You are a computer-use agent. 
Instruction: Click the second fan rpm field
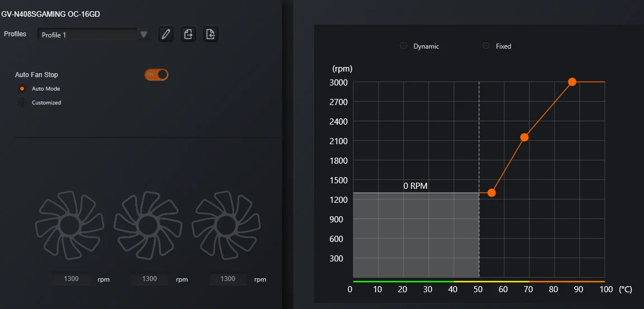149,279
